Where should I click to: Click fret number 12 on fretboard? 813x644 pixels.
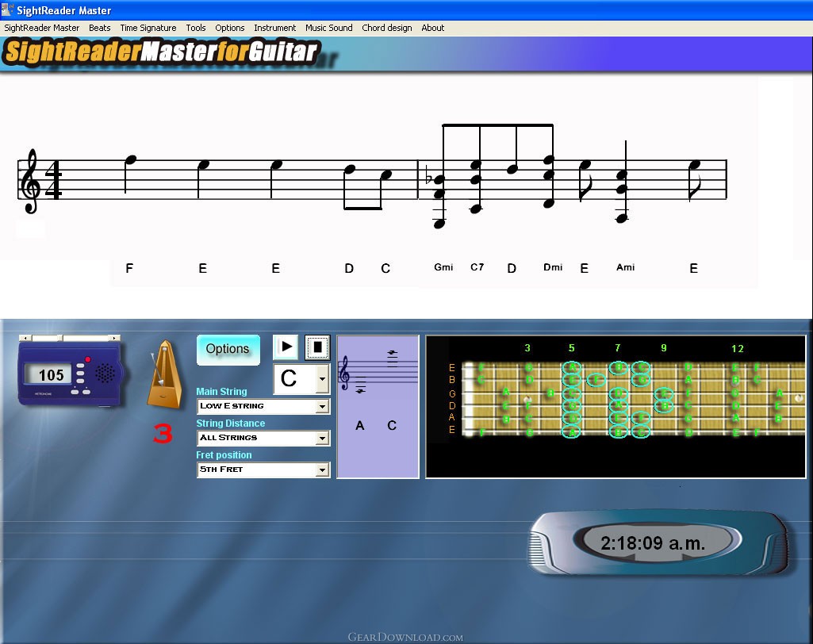(738, 348)
